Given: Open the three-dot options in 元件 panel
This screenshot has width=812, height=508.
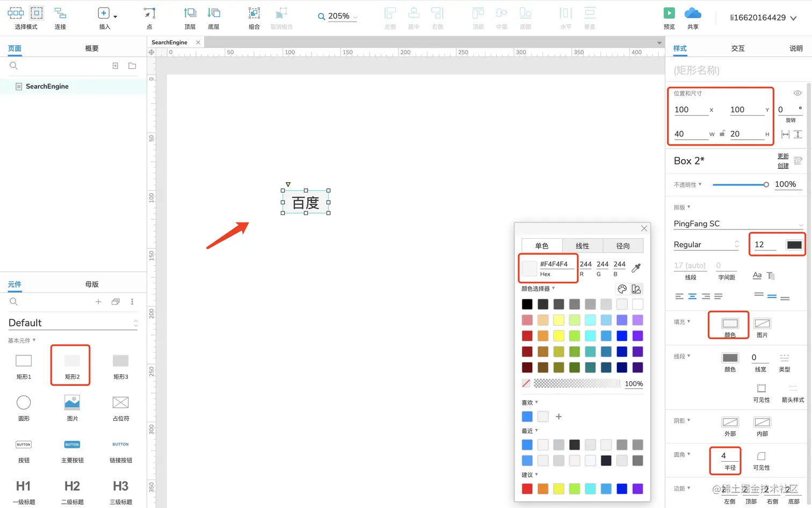Looking at the screenshot, I should (132, 302).
